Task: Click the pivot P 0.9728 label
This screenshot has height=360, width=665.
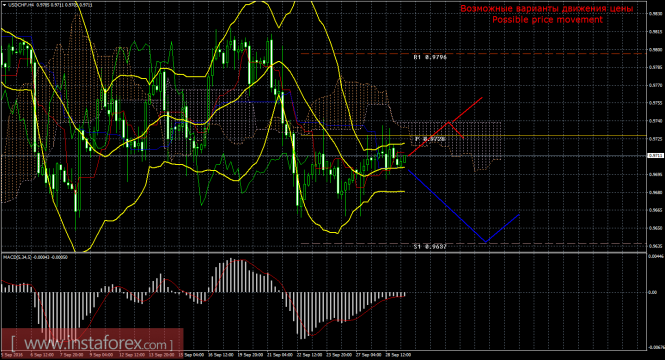Action: [430, 139]
